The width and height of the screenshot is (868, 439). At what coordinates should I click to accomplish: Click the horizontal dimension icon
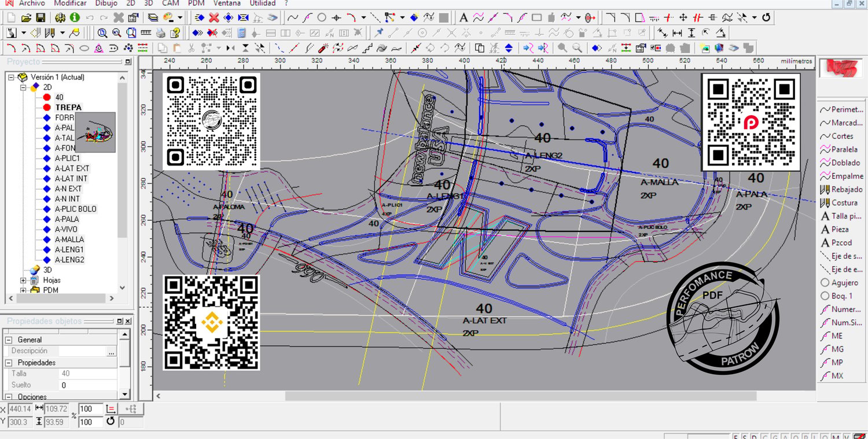coord(677,33)
